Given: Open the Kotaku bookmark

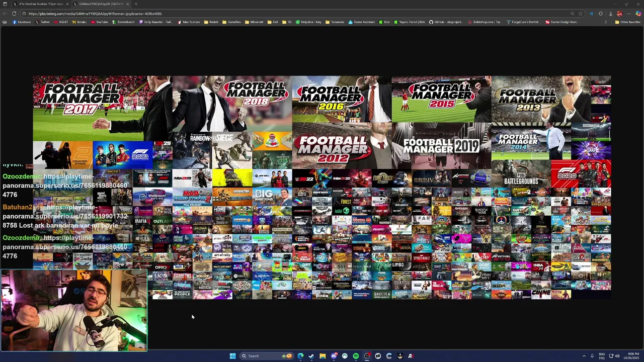Looking at the screenshot, I should click(x=78, y=22).
